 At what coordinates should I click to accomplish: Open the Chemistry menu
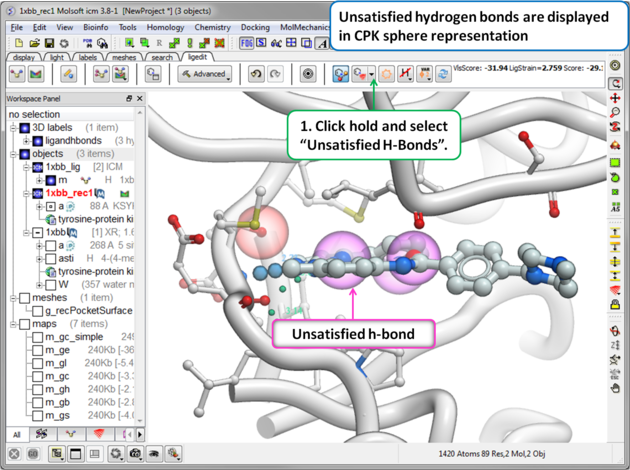(211, 27)
